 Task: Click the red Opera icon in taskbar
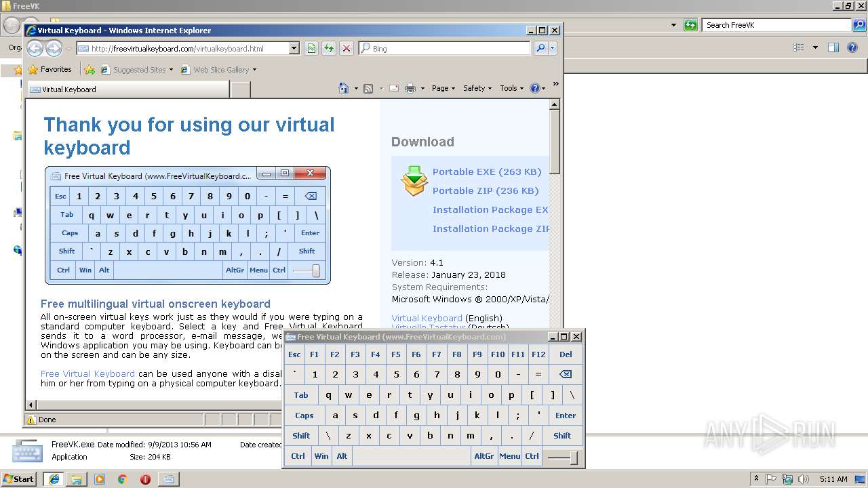pos(145,479)
